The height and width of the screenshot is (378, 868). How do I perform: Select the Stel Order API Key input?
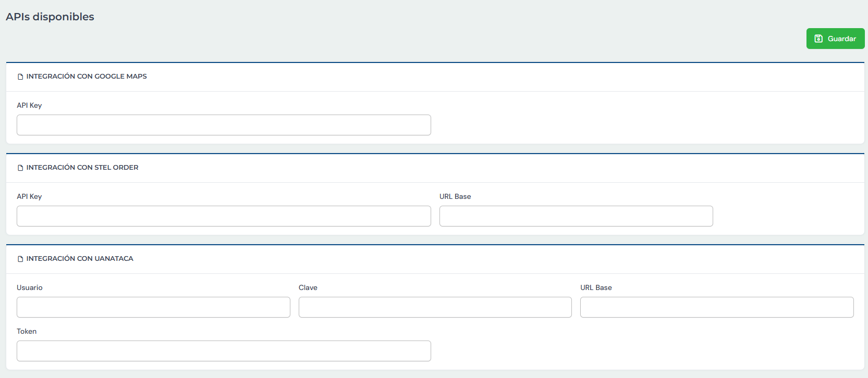(x=224, y=216)
